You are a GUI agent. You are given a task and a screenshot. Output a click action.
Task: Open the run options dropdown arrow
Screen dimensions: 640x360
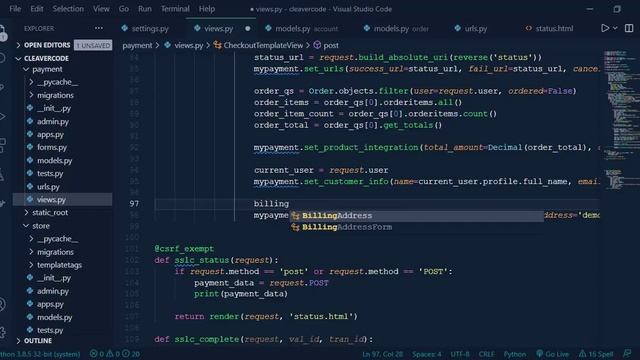coord(615,28)
